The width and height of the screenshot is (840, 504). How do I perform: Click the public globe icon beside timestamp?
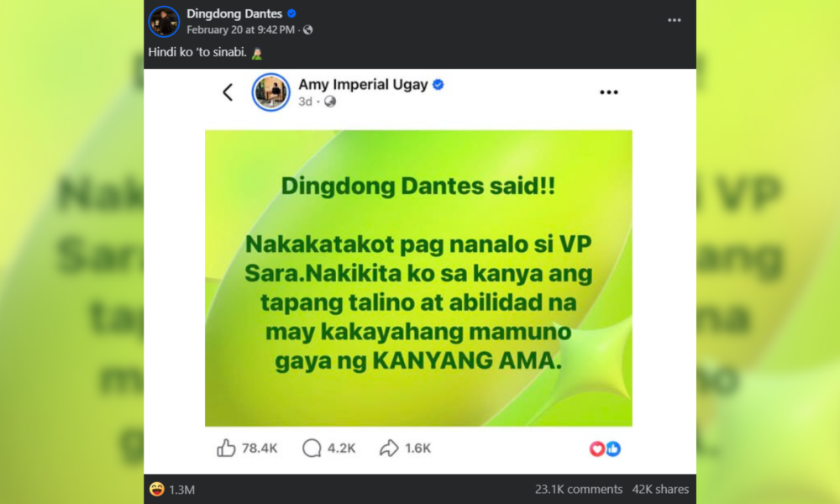point(307,30)
